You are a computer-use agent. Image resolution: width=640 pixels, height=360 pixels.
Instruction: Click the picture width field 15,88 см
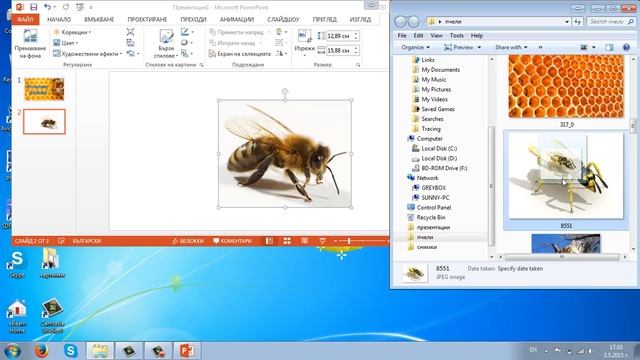[x=340, y=51]
